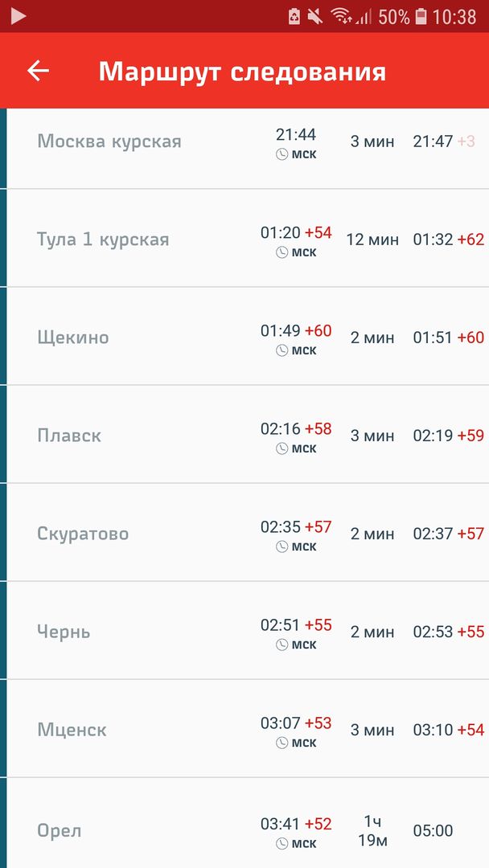Screen dimensions: 489x868
Task: Tap the play icon in status bar
Action: (x=18, y=16)
